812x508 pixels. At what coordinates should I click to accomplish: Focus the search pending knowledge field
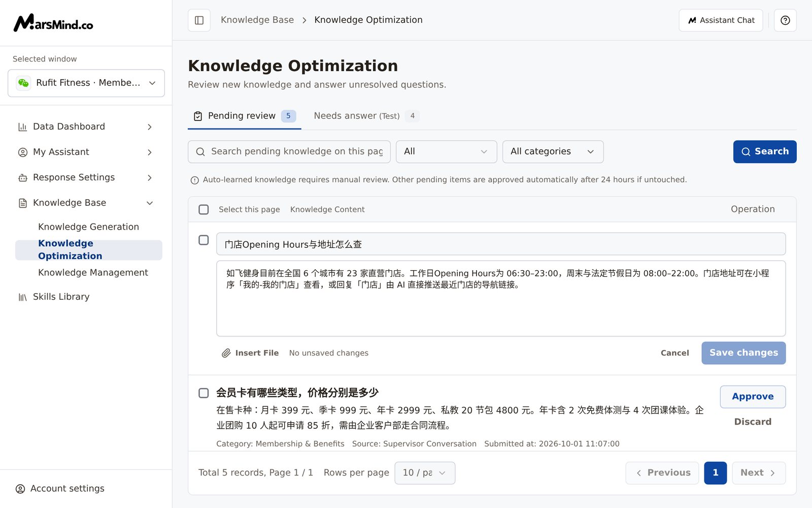289,152
